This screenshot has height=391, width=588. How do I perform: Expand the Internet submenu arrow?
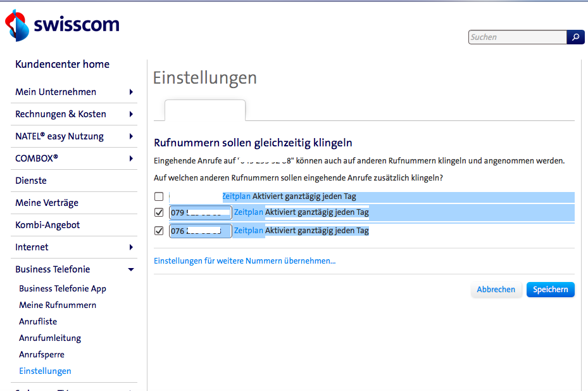coord(131,247)
